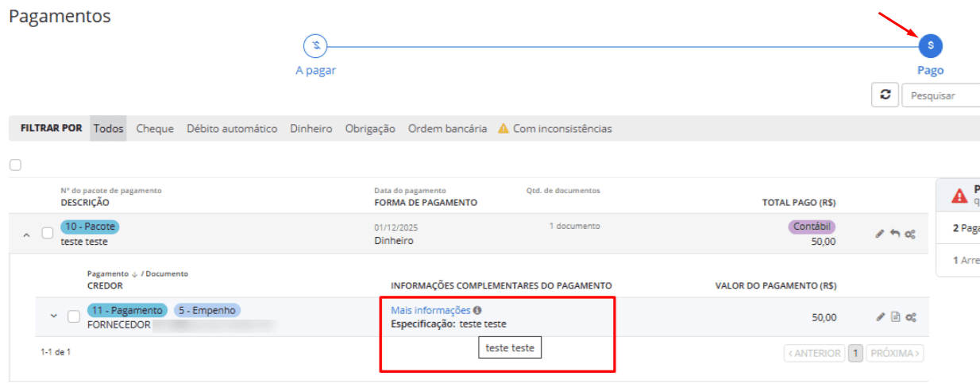Collapse the package 10 row chevron
The image size is (980, 384).
point(26,235)
